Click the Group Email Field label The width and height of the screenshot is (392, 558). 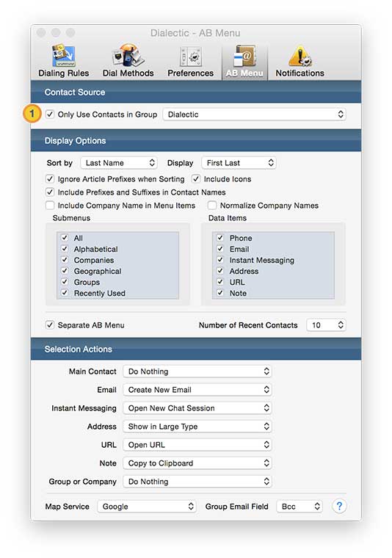click(236, 507)
